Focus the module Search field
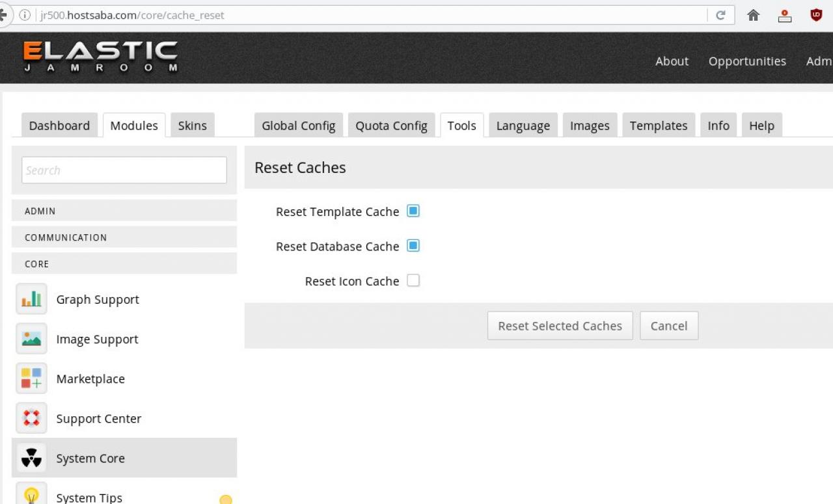 coord(124,170)
